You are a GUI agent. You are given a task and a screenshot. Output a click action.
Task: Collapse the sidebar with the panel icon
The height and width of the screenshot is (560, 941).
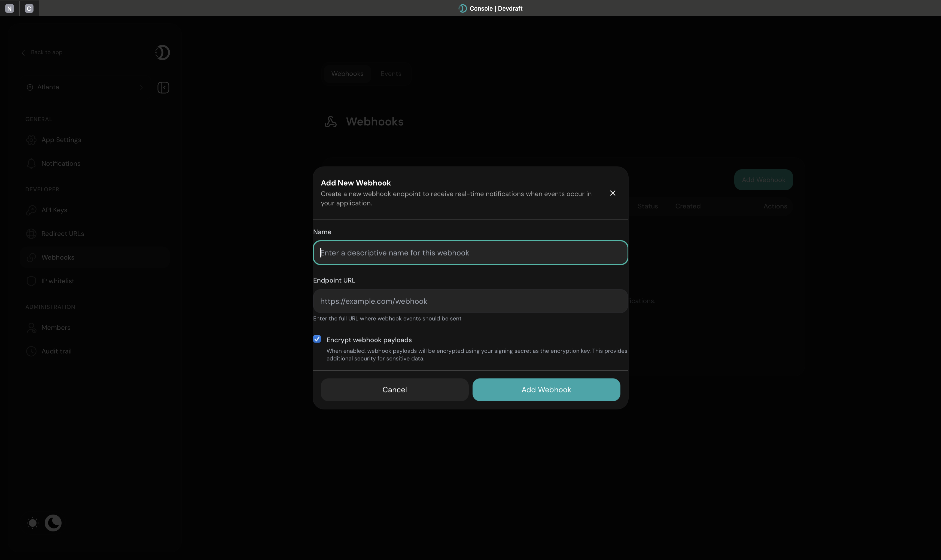(163, 87)
